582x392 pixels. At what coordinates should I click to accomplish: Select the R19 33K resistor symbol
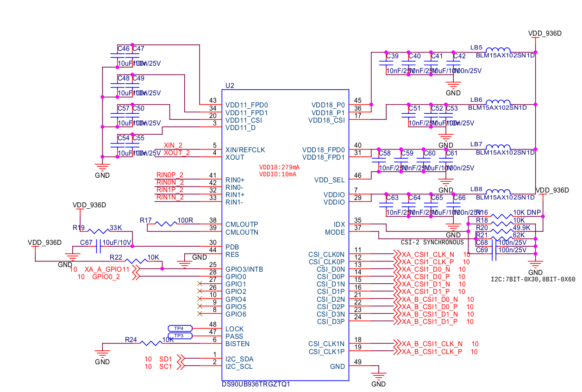coord(98,231)
